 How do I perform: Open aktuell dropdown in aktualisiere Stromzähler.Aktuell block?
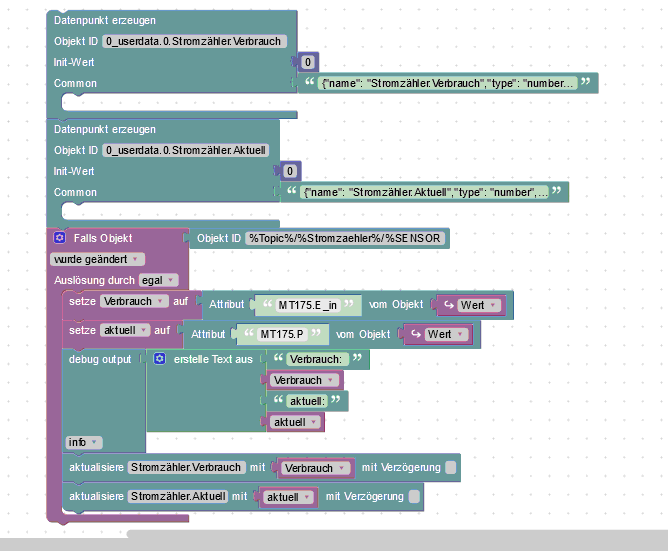[x=288, y=497]
